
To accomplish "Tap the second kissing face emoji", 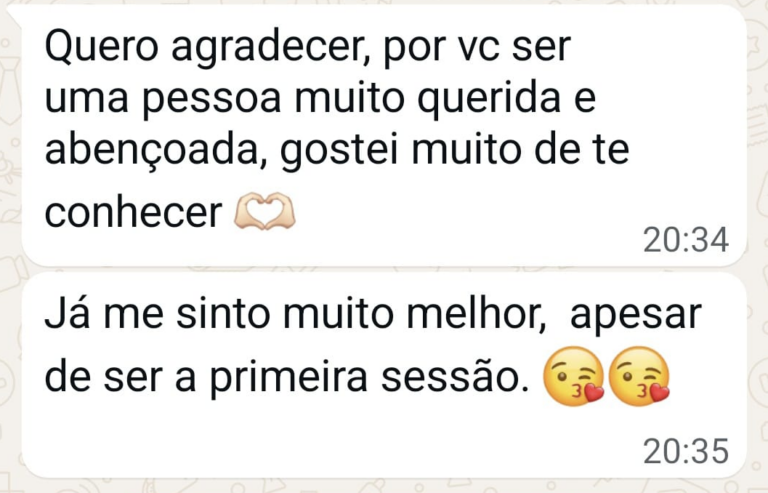I will [x=639, y=376].
